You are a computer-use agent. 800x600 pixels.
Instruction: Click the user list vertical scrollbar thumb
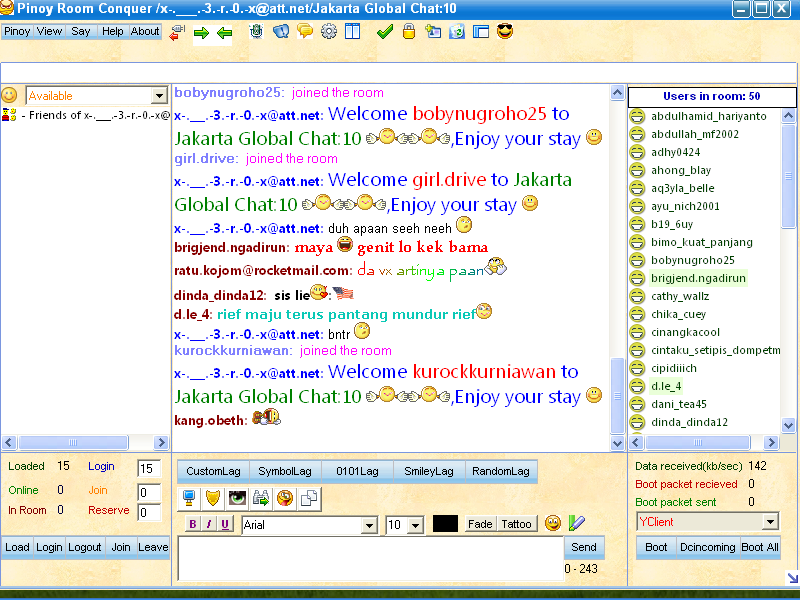pos(788,176)
